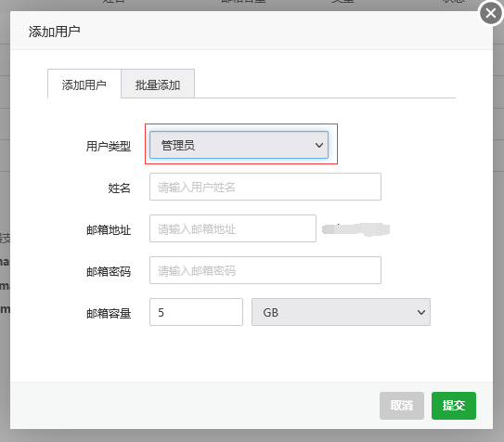The height and width of the screenshot is (442, 504).
Task: Click the 邮箱地址 input field
Action: tap(233, 228)
